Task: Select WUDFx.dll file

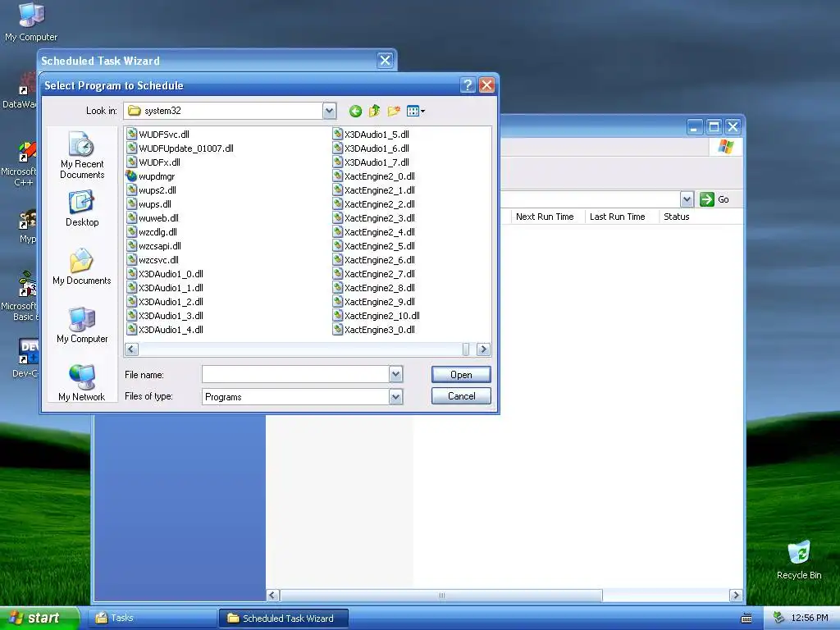Action: point(153,162)
